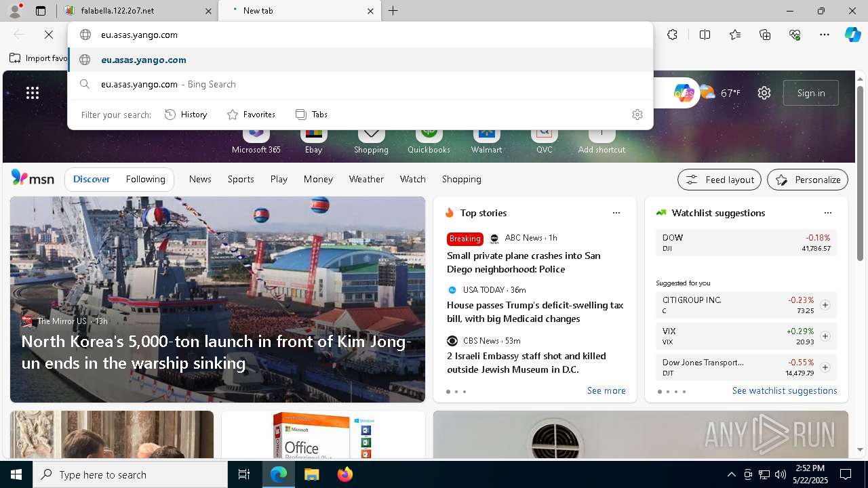Screen dimensions: 868x488
Task: Click Add shortcut tile
Action: coord(601,140)
